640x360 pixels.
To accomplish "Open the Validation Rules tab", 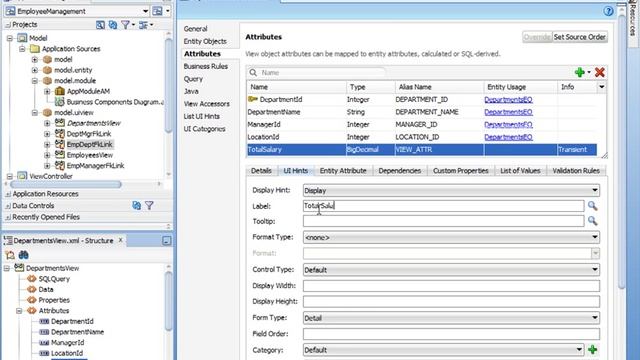I will pyautogui.click(x=576, y=171).
